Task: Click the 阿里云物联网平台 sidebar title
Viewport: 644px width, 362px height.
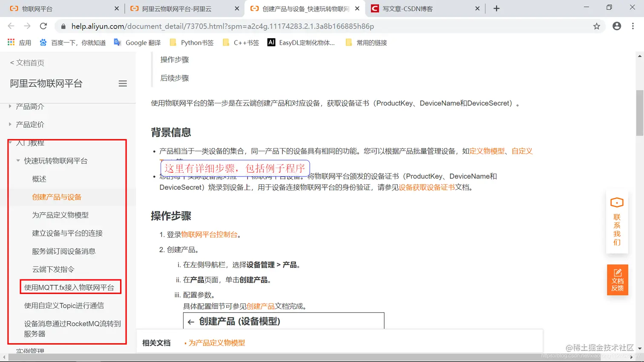Action: 46,83
